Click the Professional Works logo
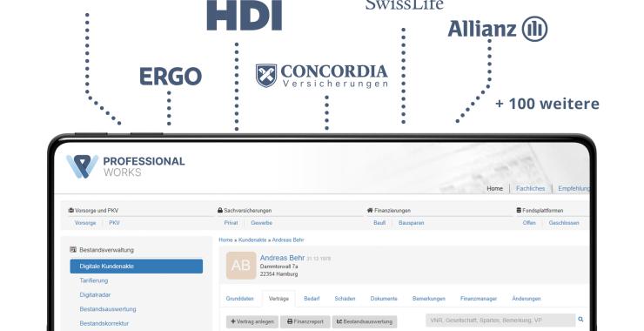Viewport: 644px width, 331px height. coord(125,166)
